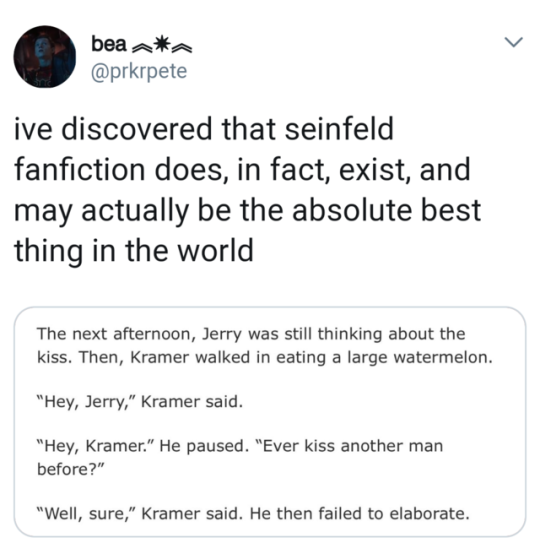Click the tweet line "thing in the world"

coord(134,251)
